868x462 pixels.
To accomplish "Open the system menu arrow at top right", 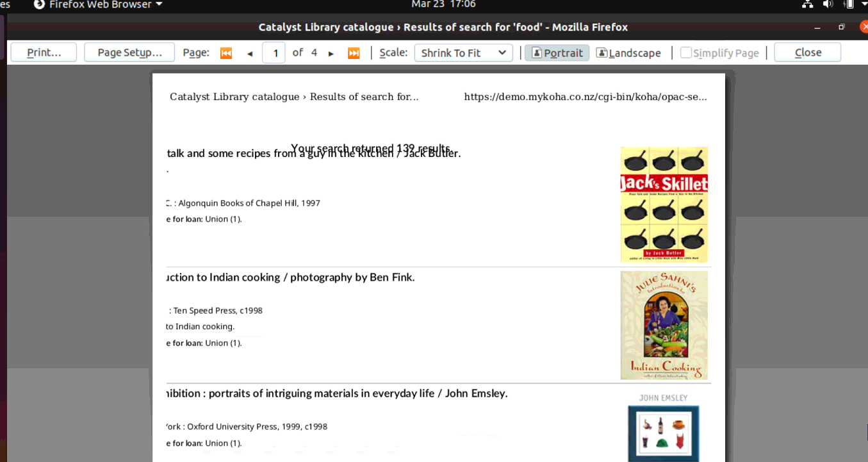I will [x=864, y=4].
